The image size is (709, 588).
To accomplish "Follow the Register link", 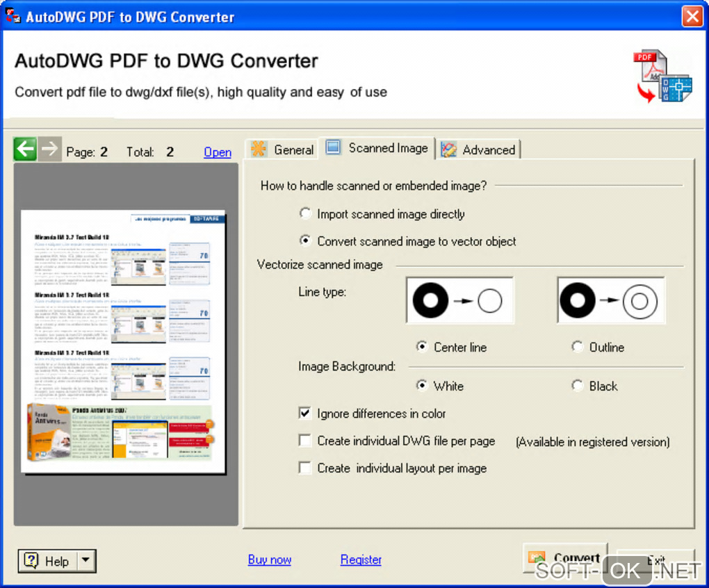I will coord(361,560).
